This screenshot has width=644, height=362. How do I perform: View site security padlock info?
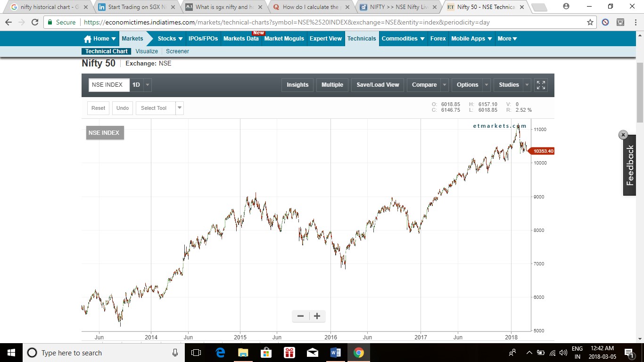click(50, 22)
